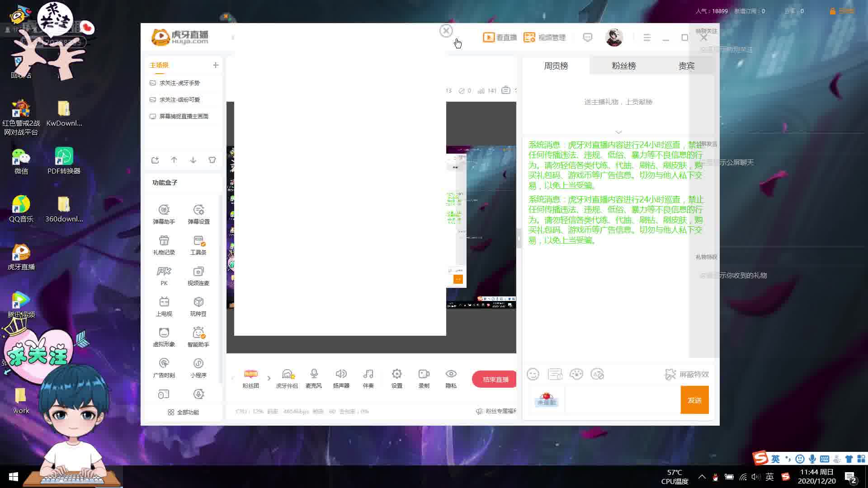Open the 视频连麦 video link tool
Screen dimensions: 868x488
click(x=198, y=276)
